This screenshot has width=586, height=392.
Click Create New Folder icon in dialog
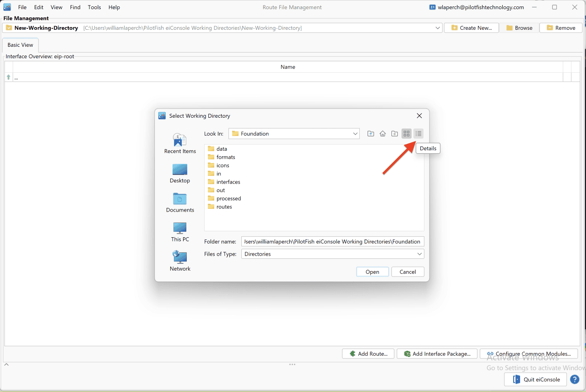(395, 134)
